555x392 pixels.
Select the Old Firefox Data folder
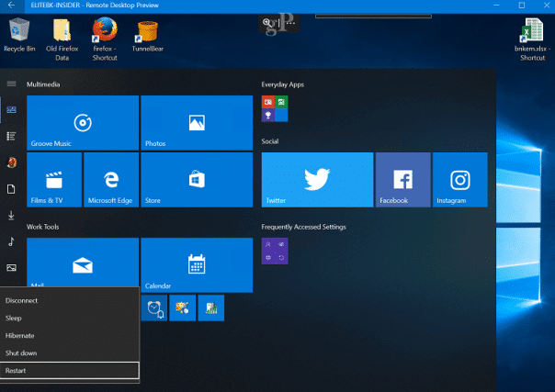62,39
